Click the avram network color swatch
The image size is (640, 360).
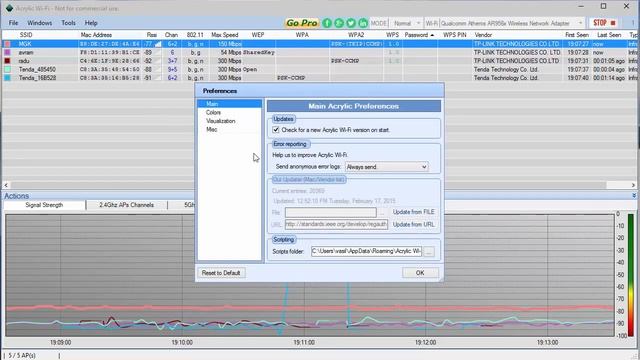coord(7,53)
